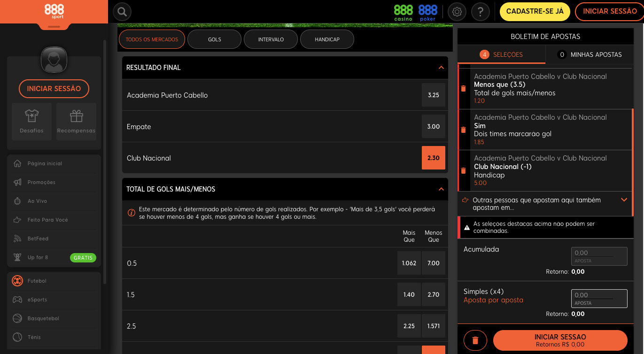644x354 pixels.
Task: Deselect Club Nacional odds 2.30
Action: pyautogui.click(x=434, y=158)
